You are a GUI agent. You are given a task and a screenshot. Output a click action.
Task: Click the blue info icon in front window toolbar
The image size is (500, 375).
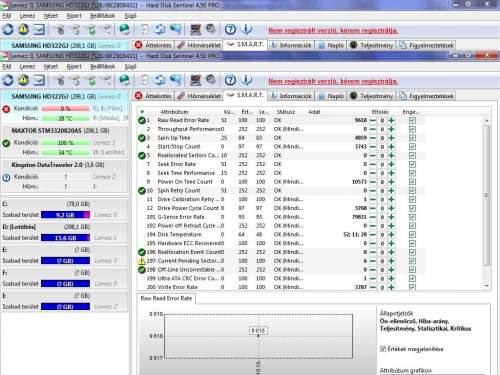pyautogui.click(x=246, y=80)
